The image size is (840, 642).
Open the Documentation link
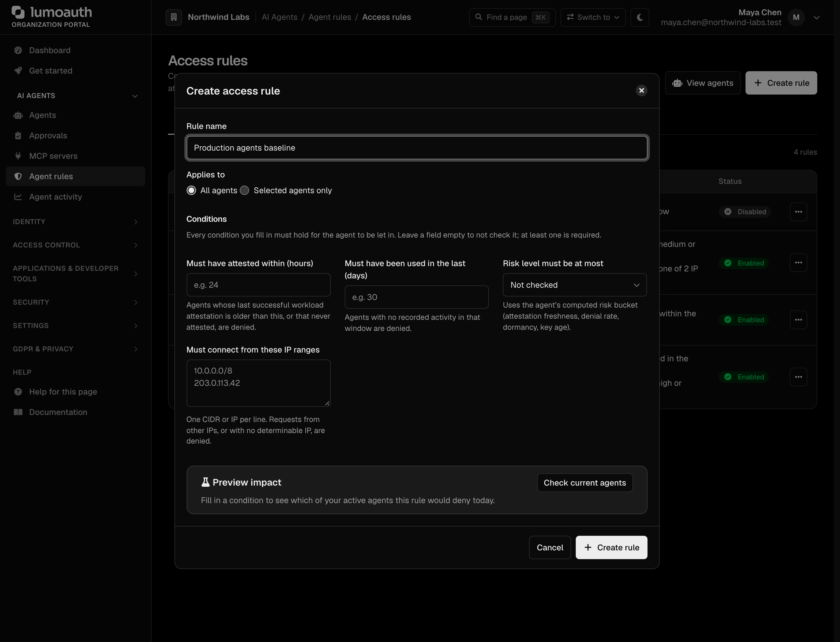[x=76, y=412]
